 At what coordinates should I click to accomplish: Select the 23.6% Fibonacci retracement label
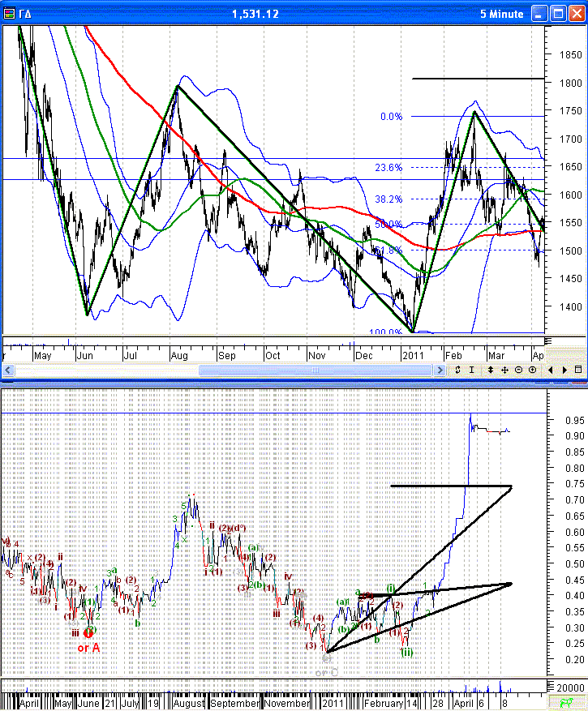click(x=388, y=168)
